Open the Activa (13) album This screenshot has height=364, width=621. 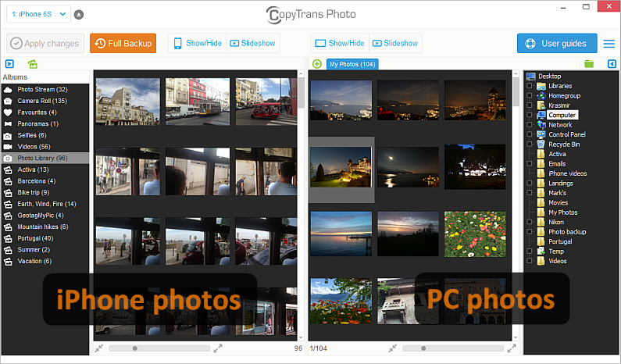pos(45,170)
